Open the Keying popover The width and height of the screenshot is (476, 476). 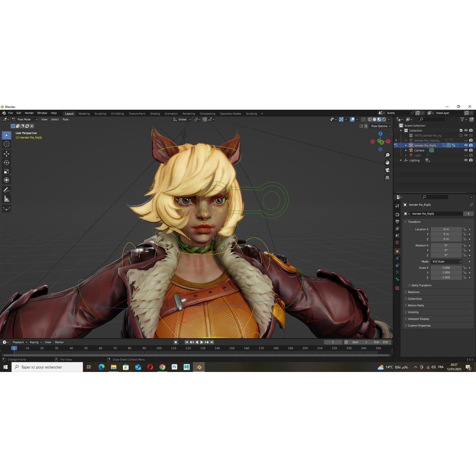(x=36, y=342)
